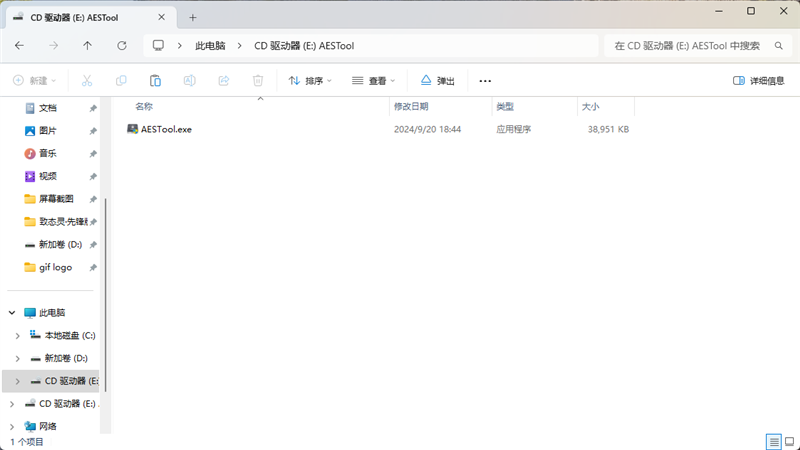Click the date 2024/9/20 18:44

pos(427,130)
